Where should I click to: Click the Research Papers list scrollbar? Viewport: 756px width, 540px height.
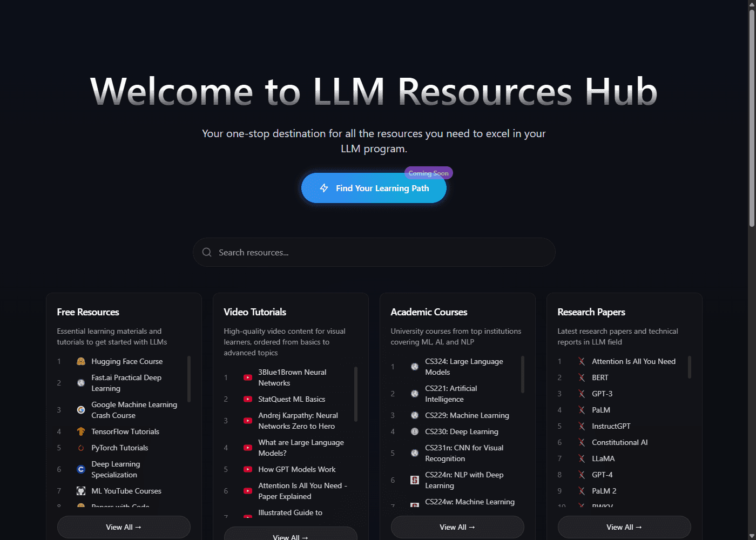690,367
